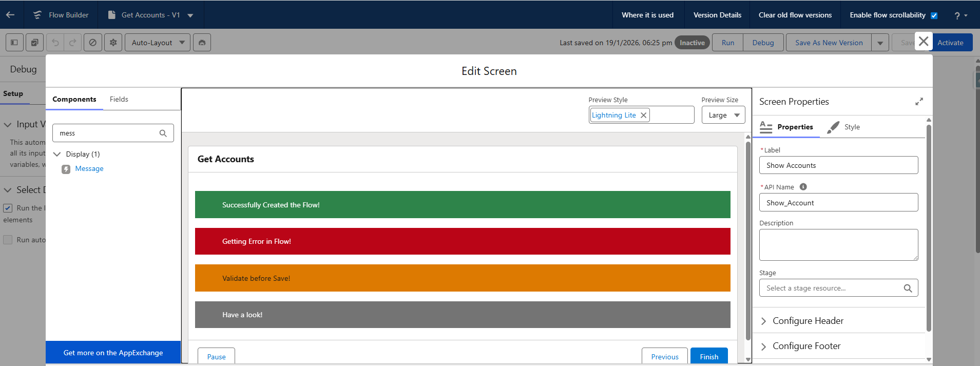Open the Preview Size dropdown

pyautogui.click(x=723, y=115)
